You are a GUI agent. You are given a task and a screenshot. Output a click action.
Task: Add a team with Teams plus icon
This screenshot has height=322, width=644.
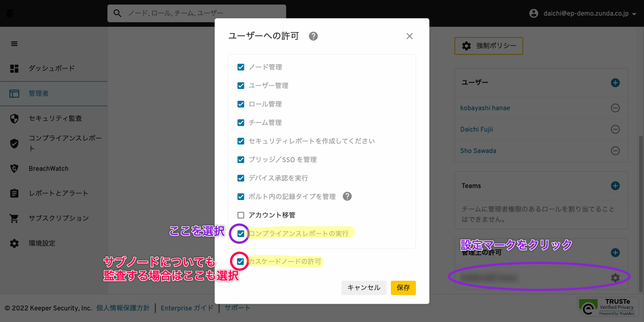(615, 186)
